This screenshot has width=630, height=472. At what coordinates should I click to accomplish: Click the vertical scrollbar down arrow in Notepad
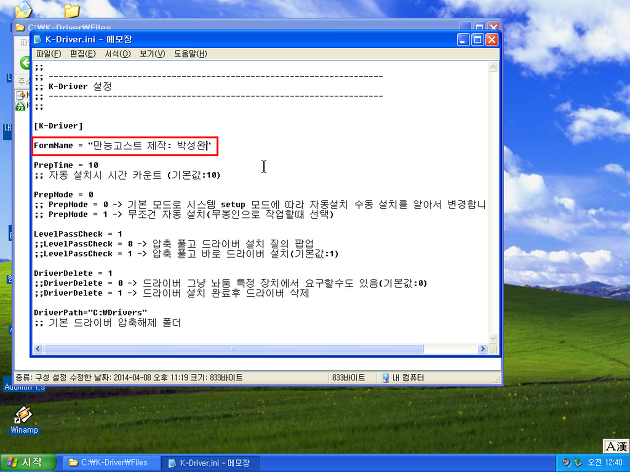[493, 339]
